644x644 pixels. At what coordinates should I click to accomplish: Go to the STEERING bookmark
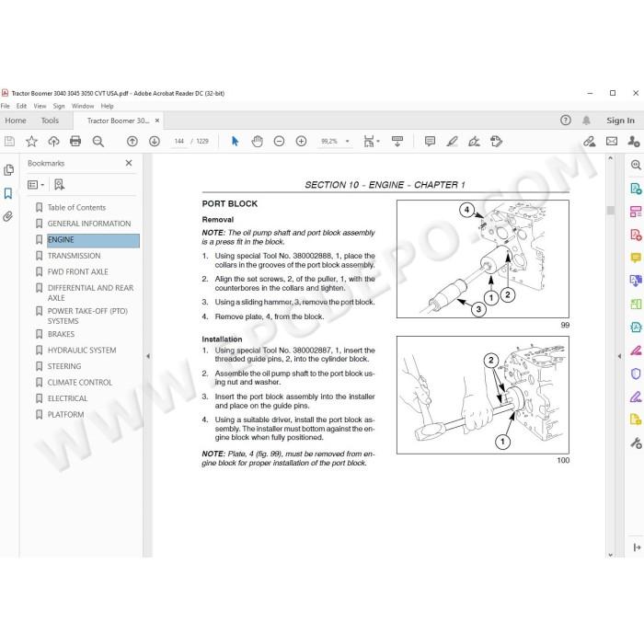point(64,366)
